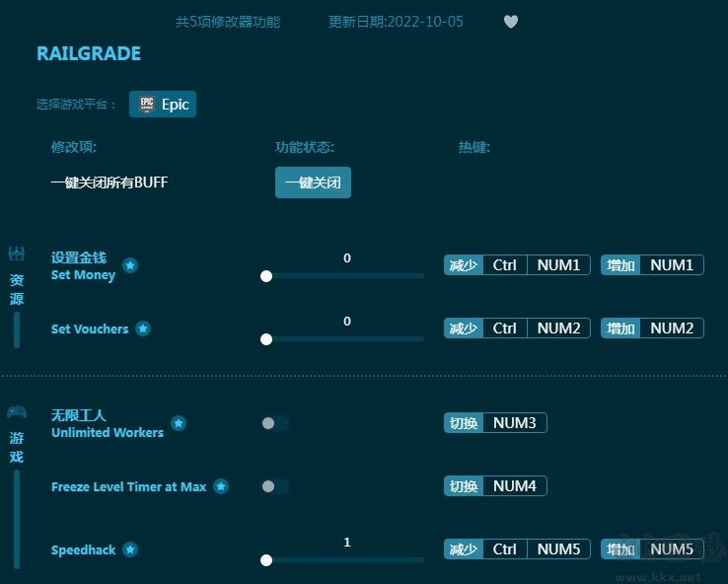Click the 切换 NUM4 hotkey button
Viewport: 728px width, 584px height.
click(495, 486)
